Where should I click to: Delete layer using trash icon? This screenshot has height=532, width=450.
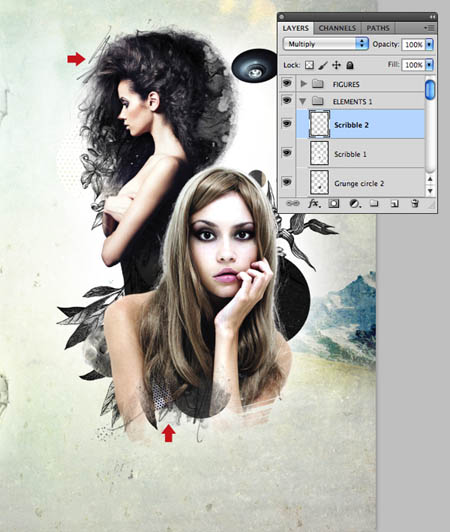[414, 204]
